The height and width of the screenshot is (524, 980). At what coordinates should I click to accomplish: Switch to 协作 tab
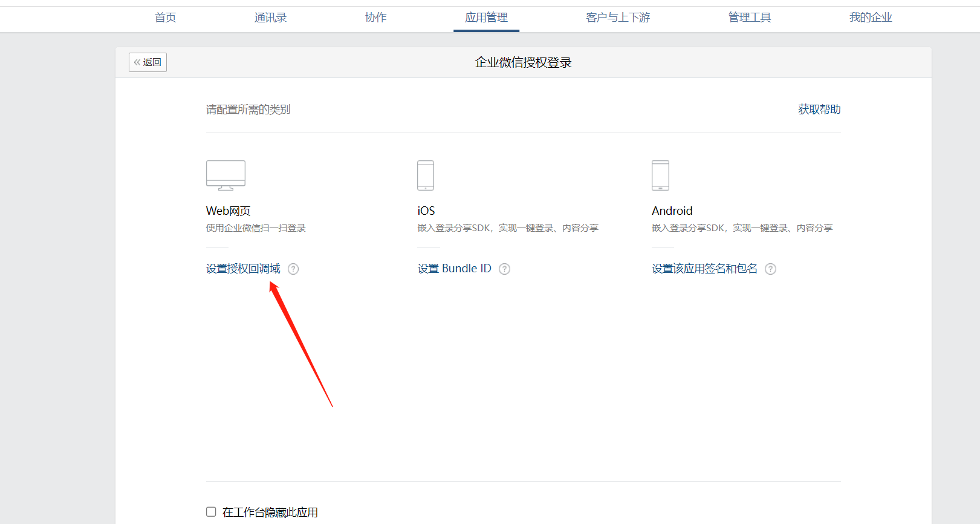tap(375, 18)
